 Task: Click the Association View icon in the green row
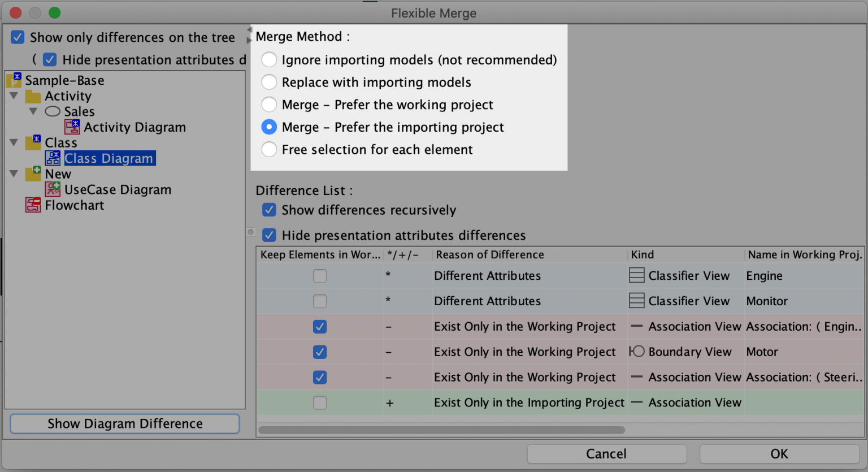click(637, 402)
